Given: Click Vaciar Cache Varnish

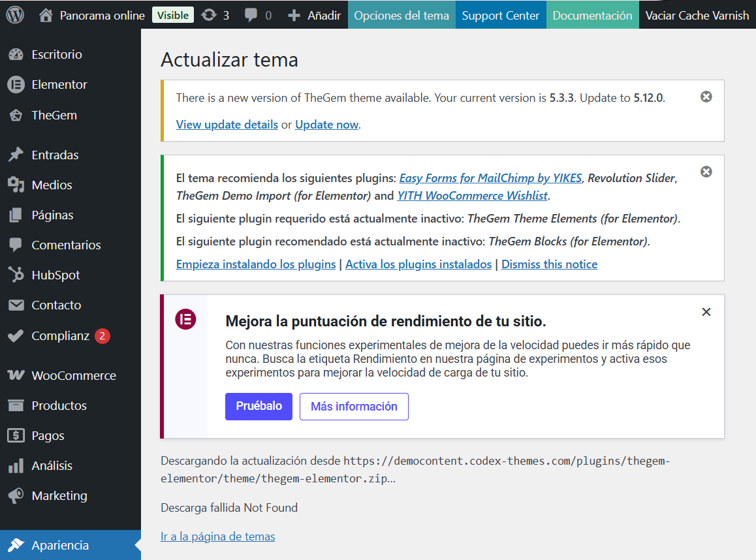Looking at the screenshot, I should (x=697, y=15).
